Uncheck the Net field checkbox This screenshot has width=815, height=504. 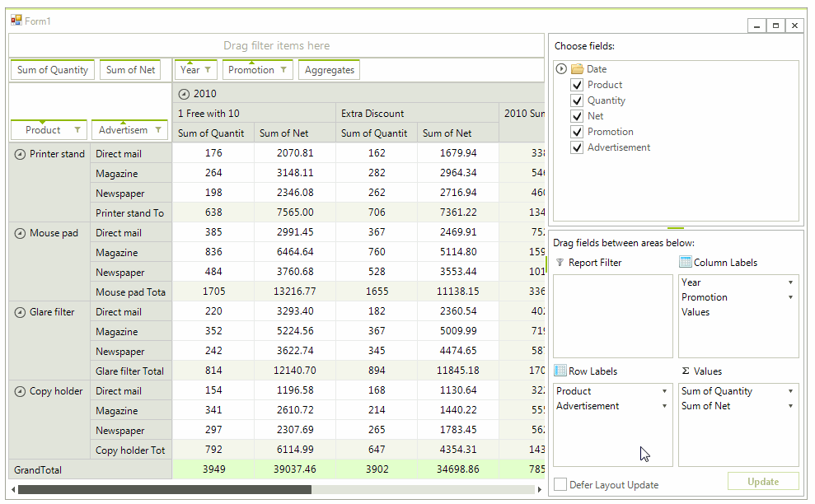click(x=576, y=115)
